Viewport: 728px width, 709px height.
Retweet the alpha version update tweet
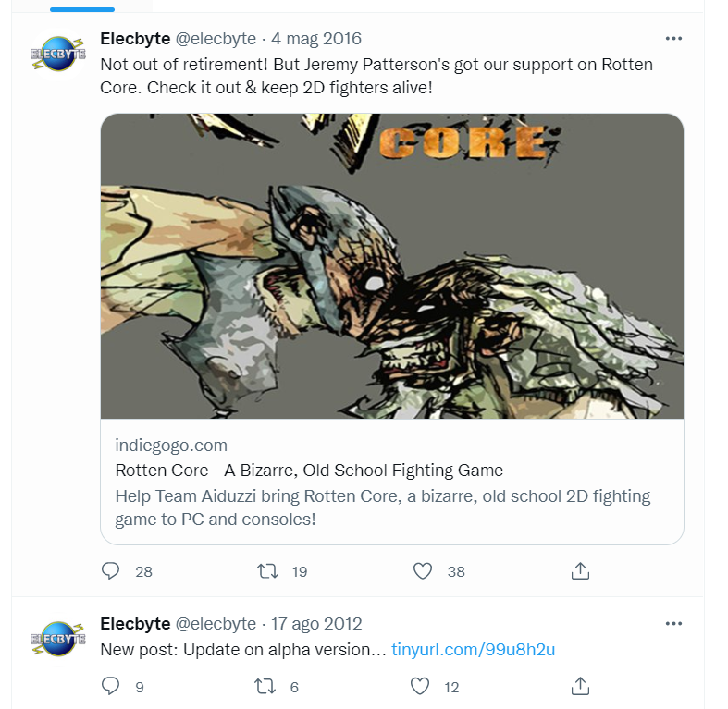coord(267,686)
